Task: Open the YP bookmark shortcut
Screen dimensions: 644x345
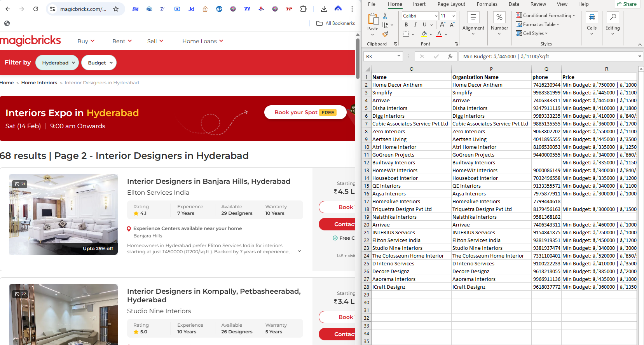Action: coord(289,9)
